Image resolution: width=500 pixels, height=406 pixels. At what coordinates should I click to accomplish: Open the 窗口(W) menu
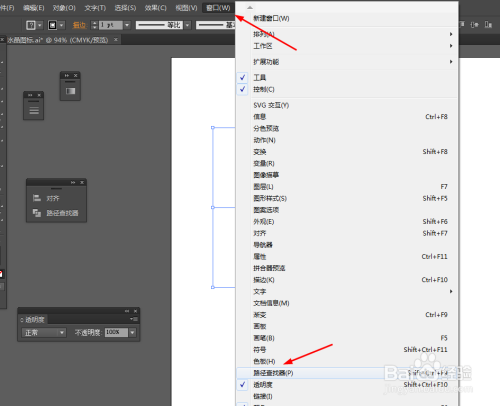[218, 8]
